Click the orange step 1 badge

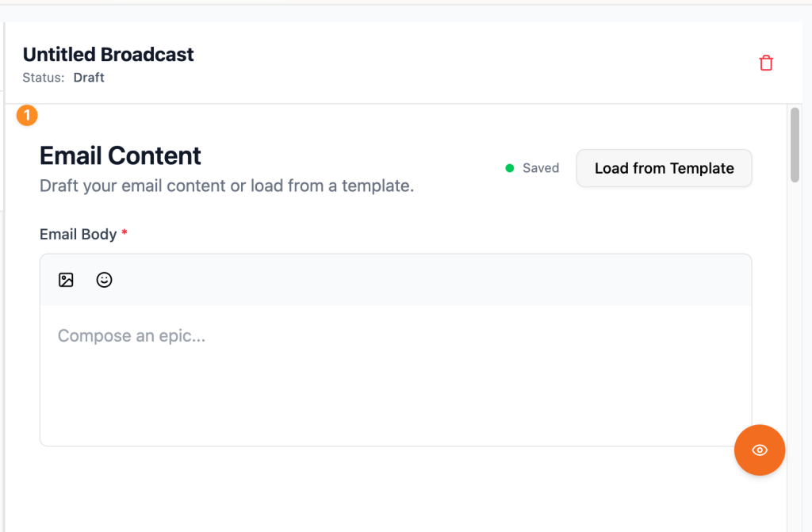tap(27, 116)
